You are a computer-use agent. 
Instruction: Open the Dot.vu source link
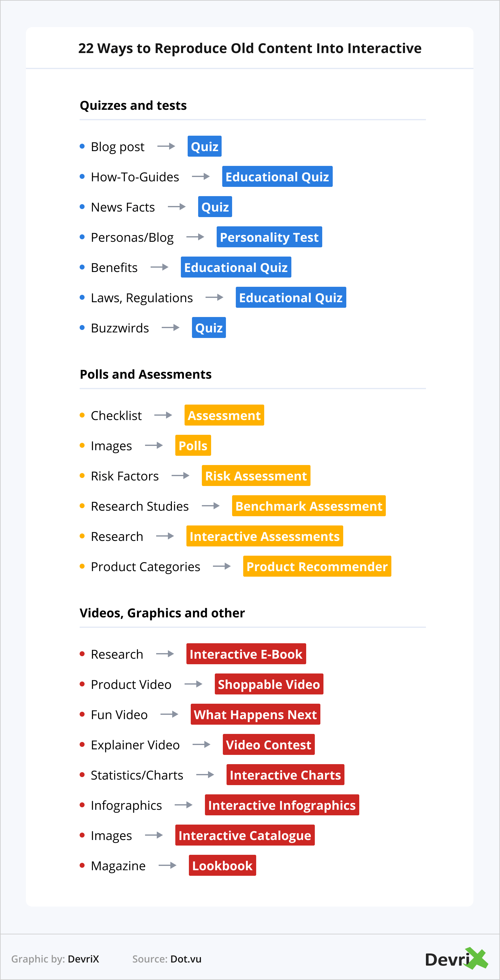(x=186, y=959)
